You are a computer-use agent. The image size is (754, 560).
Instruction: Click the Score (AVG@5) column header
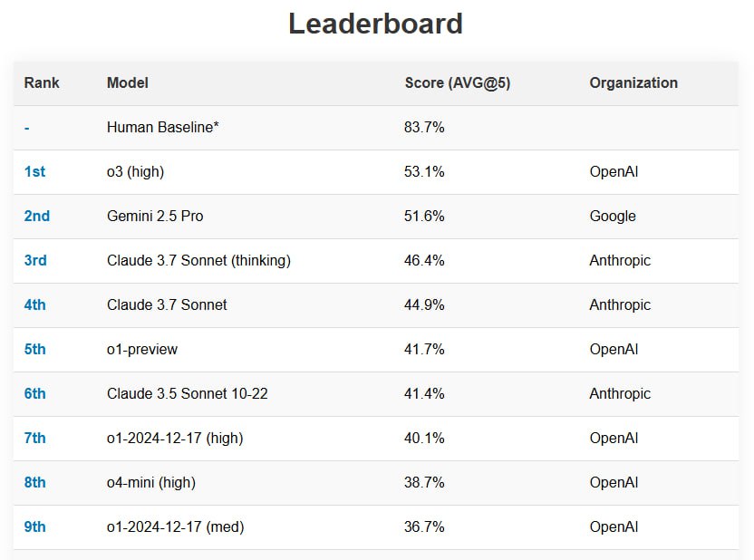(x=458, y=82)
